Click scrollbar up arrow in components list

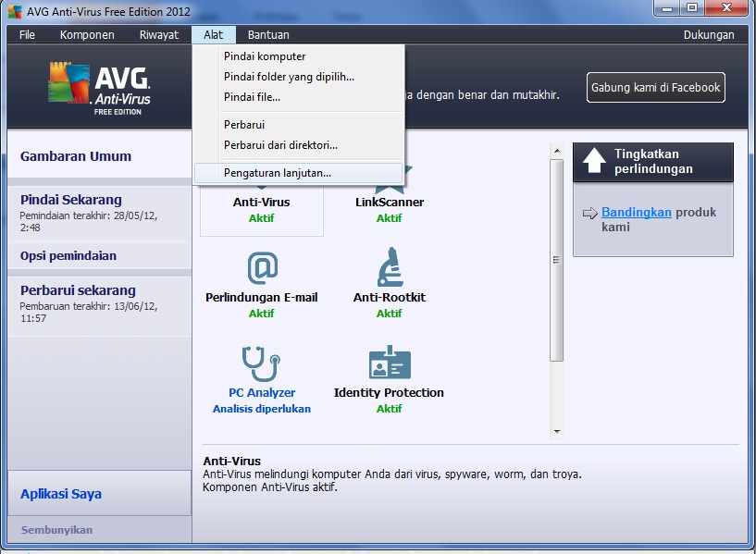(x=557, y=151)
